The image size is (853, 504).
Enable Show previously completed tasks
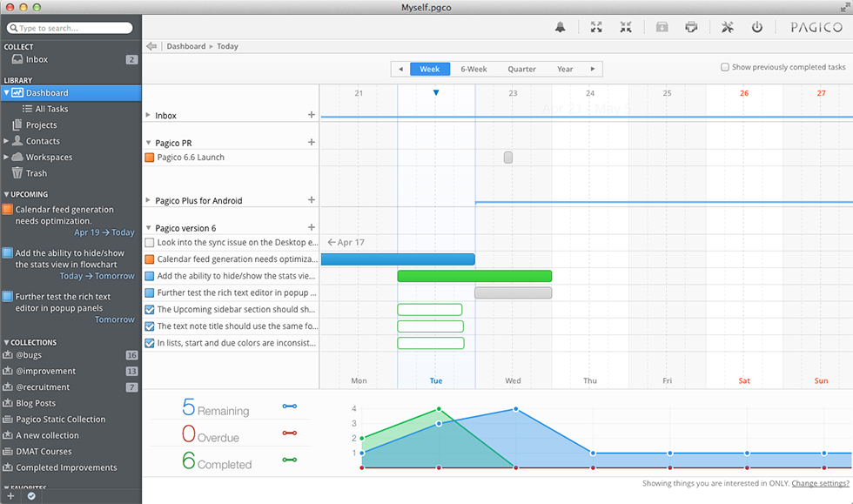pyautogui.click(x=724, y=67)
